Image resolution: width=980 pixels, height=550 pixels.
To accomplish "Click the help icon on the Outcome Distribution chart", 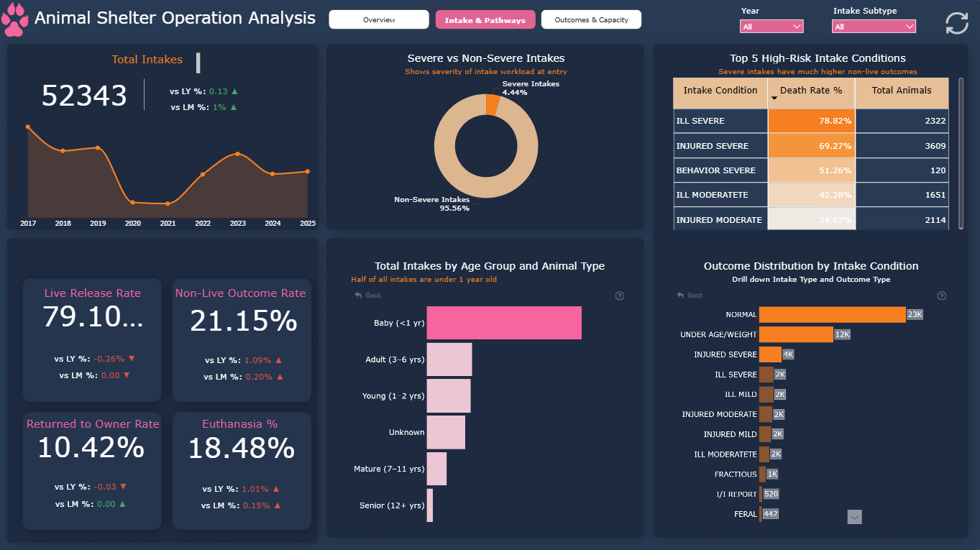I will (942, 295).
